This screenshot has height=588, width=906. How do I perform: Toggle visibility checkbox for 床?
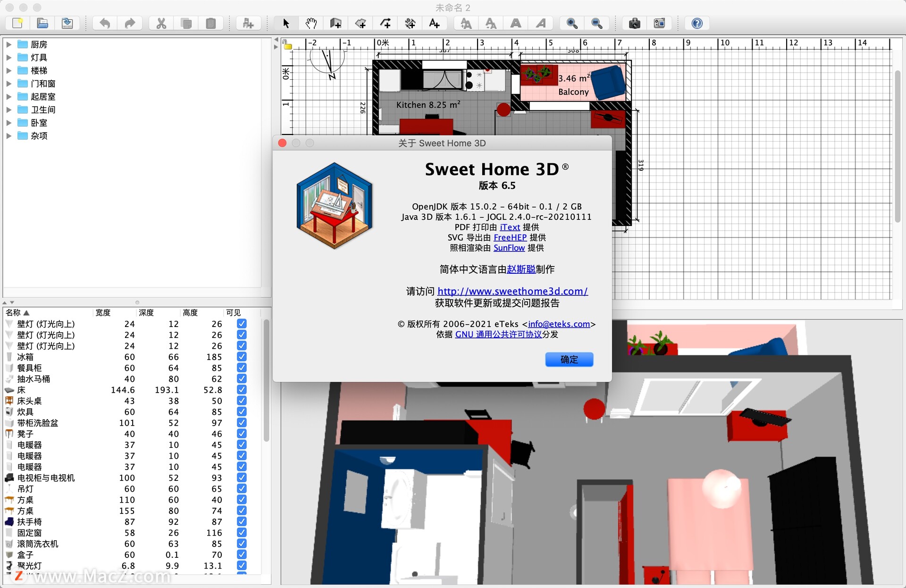click(242, 390)
